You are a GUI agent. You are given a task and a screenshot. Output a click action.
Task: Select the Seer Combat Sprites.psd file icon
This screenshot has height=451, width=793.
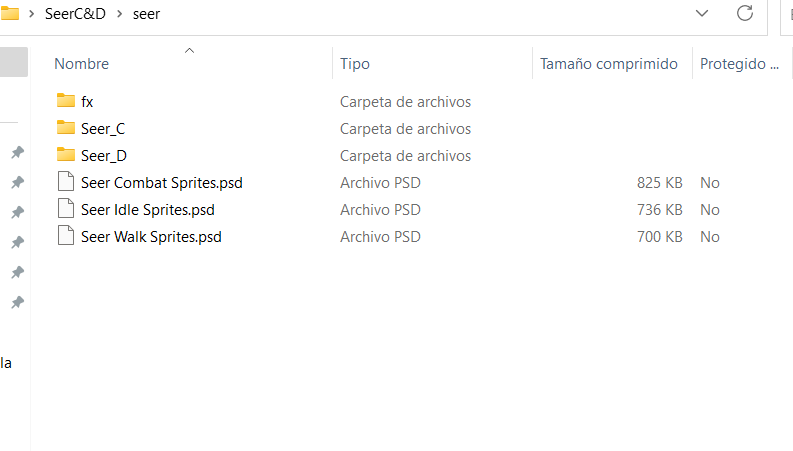66,182
